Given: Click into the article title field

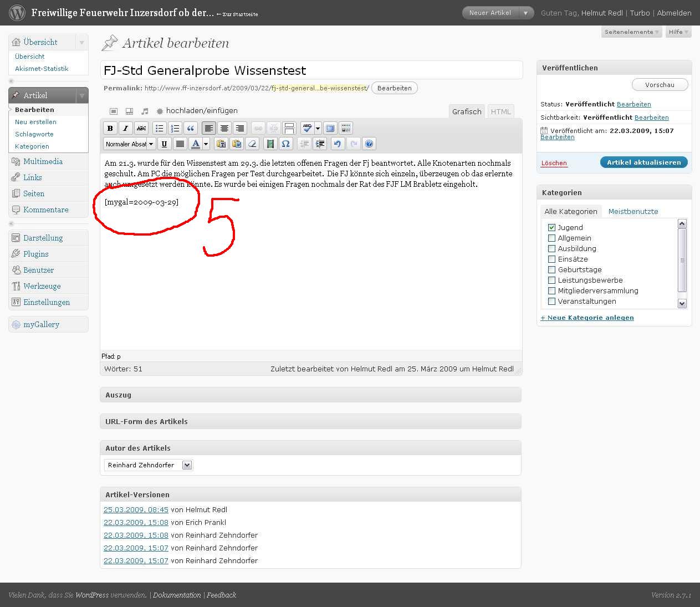Looking at the screenshot, I should [x=311, y=70].
